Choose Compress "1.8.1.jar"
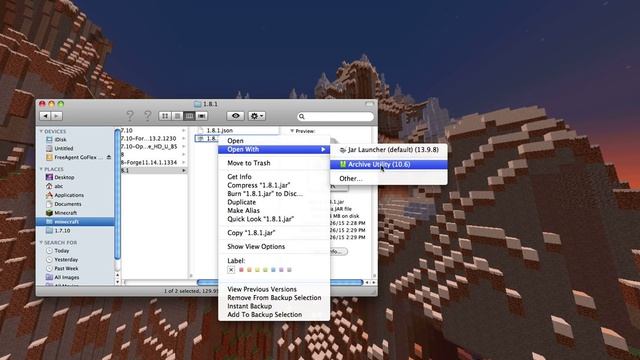Screen dimensions: 640x360 (x=274, y=185)
